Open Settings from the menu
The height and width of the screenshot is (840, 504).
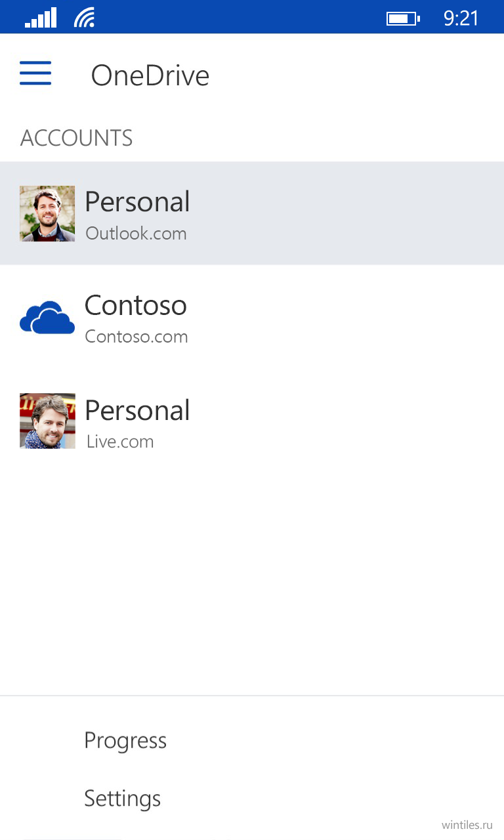coord(123,798)
